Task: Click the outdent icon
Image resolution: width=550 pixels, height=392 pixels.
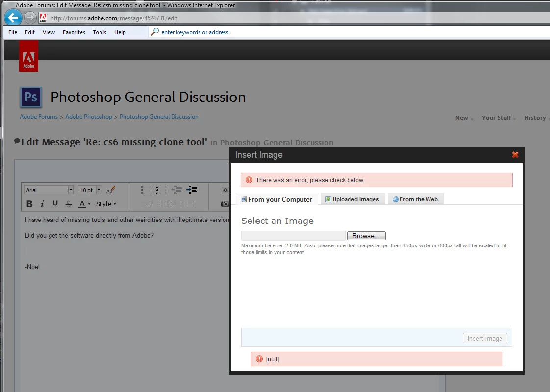Action: [176, 190]
